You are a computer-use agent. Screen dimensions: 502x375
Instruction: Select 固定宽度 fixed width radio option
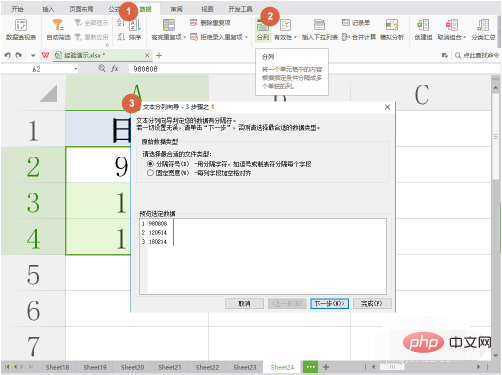tap(150, 173)
